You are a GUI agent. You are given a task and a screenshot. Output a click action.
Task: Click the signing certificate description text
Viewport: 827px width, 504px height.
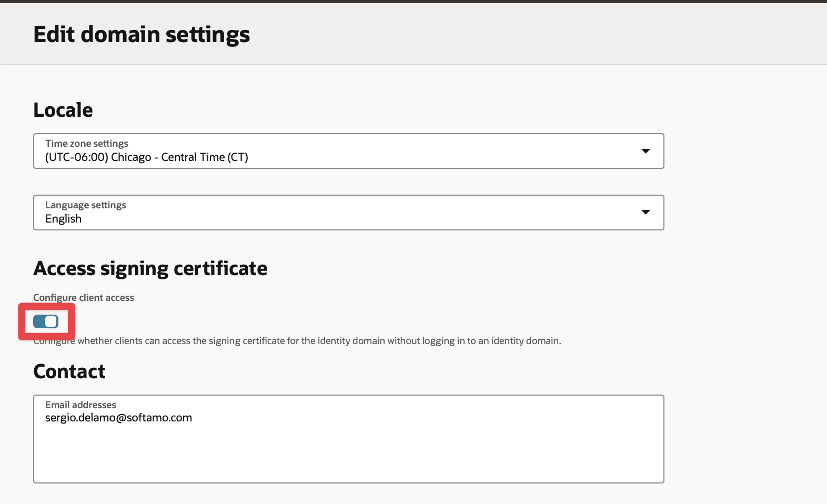[x=319, y=341]
